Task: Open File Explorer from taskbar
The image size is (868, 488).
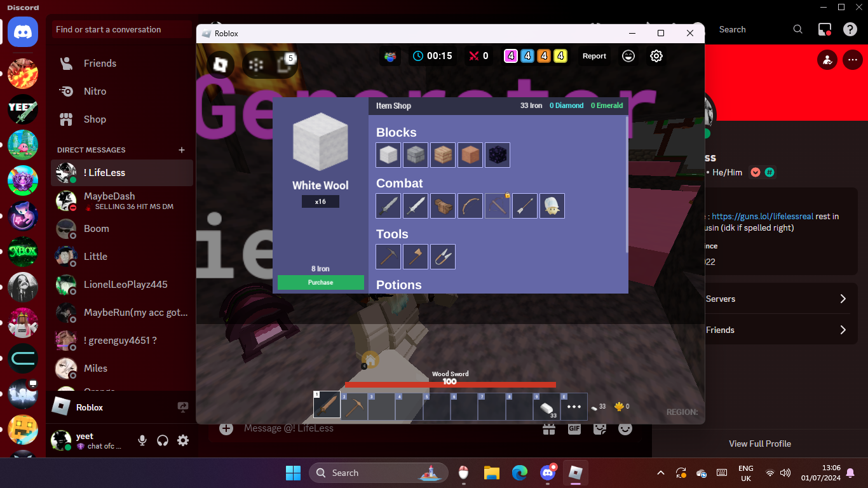Action: pyautogui.click(x=492, y=473)
